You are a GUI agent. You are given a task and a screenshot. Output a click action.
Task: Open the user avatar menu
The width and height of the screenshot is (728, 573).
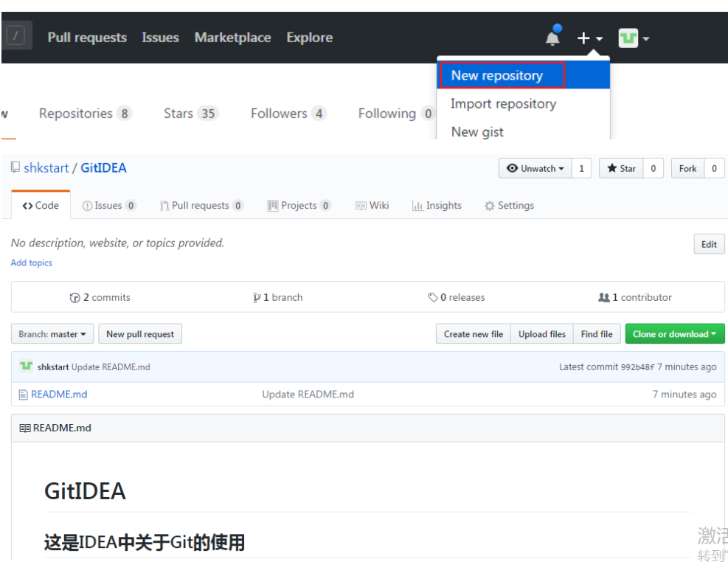point(634,38)
